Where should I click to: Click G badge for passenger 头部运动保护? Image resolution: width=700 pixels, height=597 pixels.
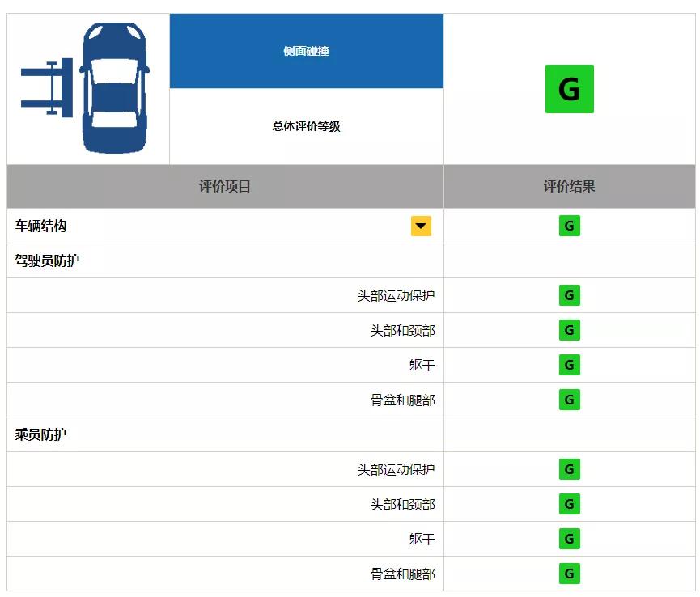569,469
